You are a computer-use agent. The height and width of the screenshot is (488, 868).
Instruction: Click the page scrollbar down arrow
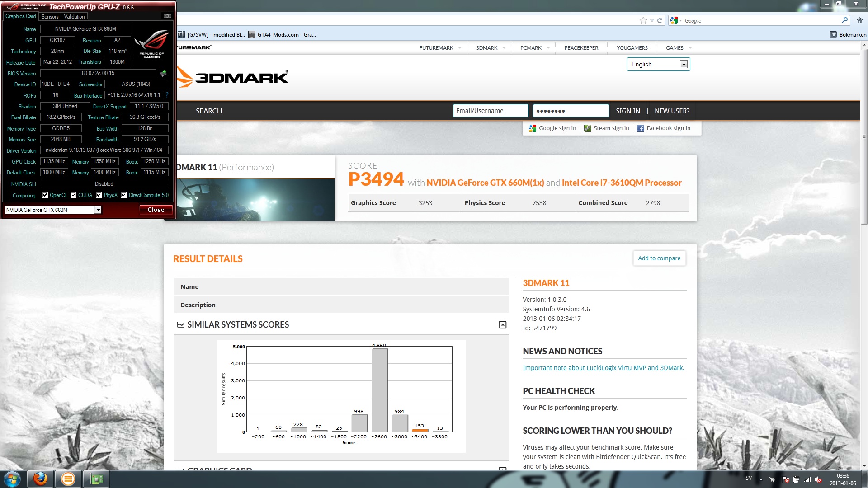pos(864,466)
